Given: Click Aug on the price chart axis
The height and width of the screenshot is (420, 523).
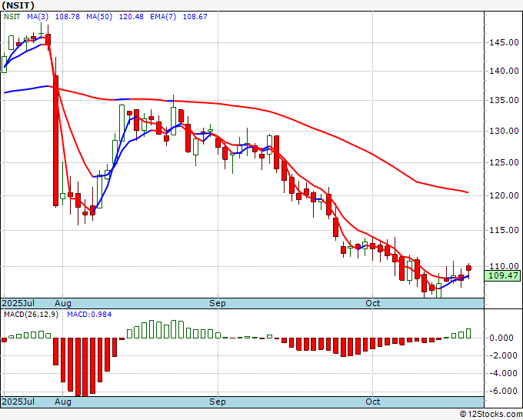Looking at the screenshot, I should pos(63,303).
